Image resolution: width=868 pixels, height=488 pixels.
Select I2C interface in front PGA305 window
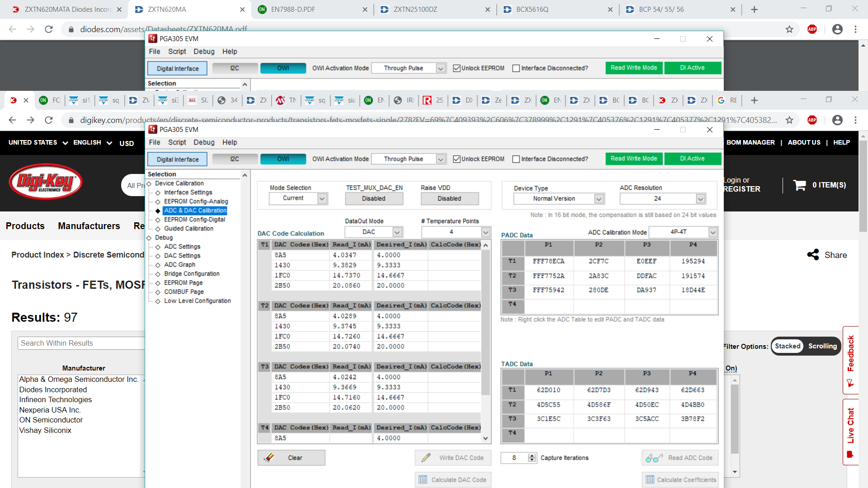click(235, 159)
